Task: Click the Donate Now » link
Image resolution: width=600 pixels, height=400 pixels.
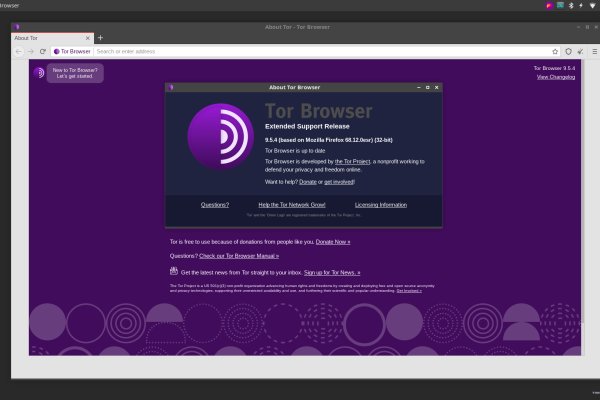Action: point(333,242)
